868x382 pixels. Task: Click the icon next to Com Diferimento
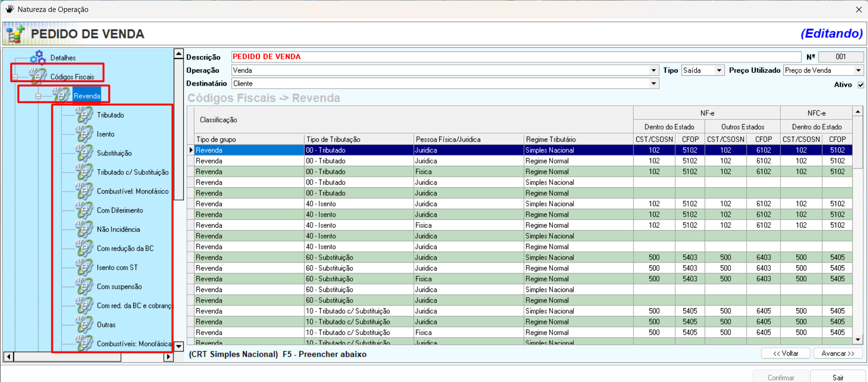click(84, 210)
